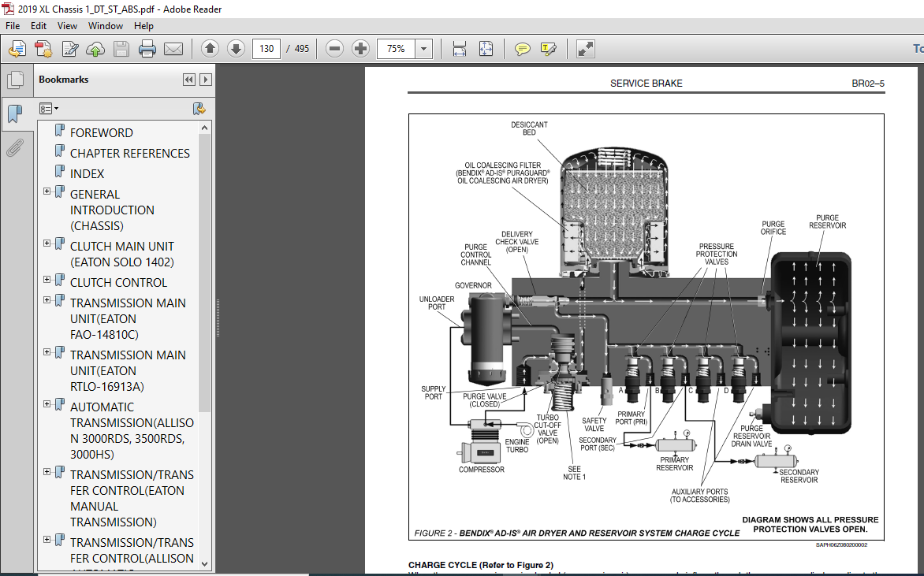Click bookmarks scrollbar down arrow
924x576 pixels.
[204, 563]
